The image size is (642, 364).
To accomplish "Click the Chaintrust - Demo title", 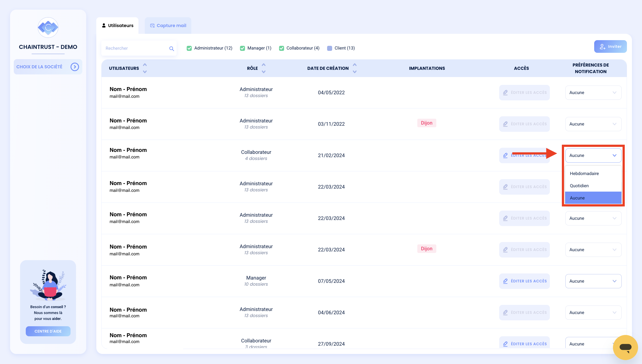I will coord(48,47).
